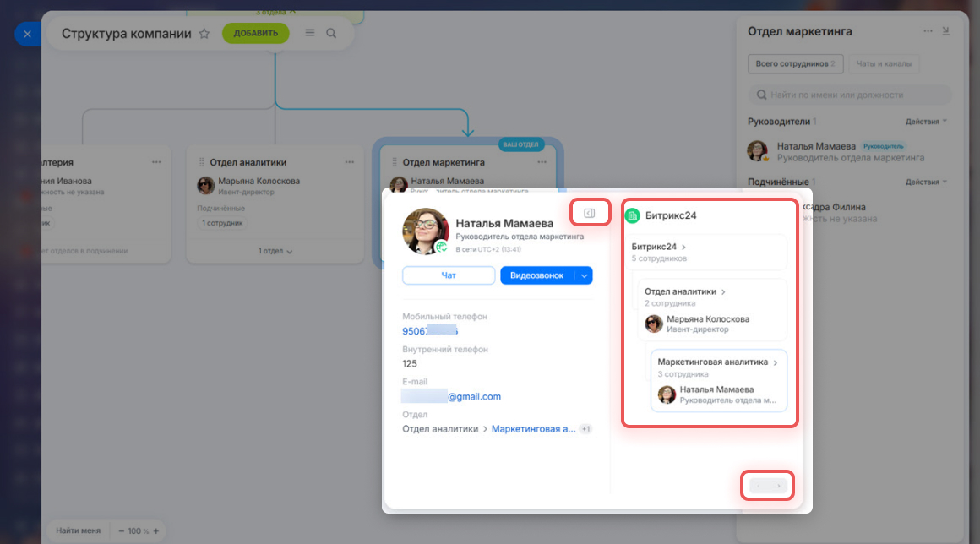Open options menu of Отдел маркетинга side panel

(x=928, y=31)
